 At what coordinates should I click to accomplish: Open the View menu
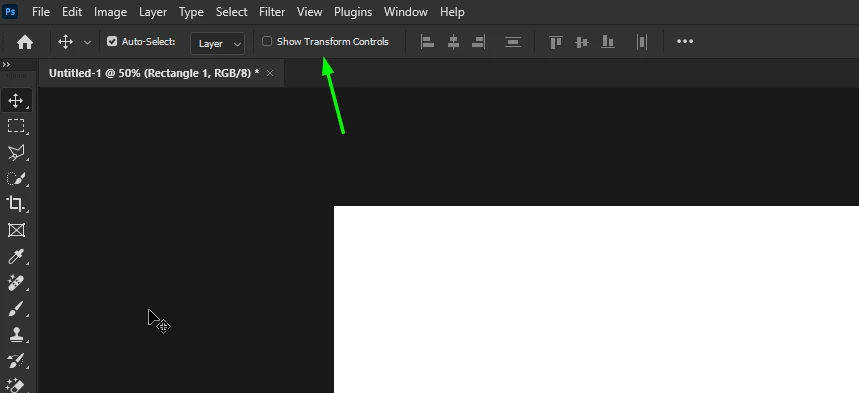pyautogui.click(x=310, y=12)
